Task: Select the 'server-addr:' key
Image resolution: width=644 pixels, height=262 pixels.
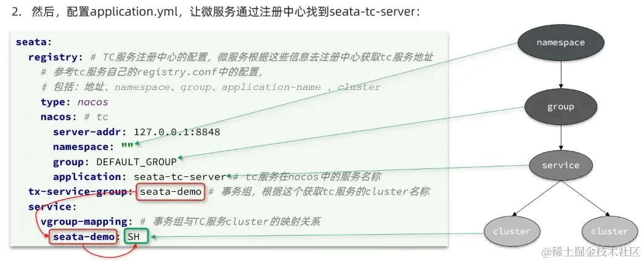Action: [90, 132]
